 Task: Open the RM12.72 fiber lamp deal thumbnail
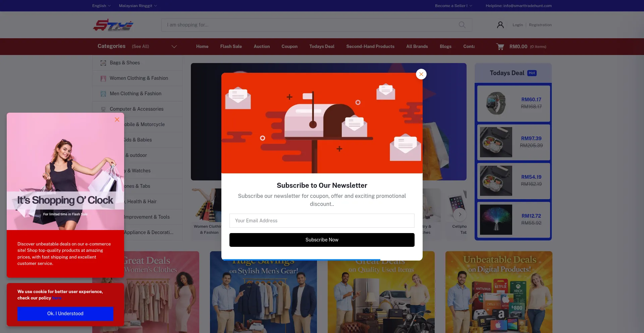point(496,220)
